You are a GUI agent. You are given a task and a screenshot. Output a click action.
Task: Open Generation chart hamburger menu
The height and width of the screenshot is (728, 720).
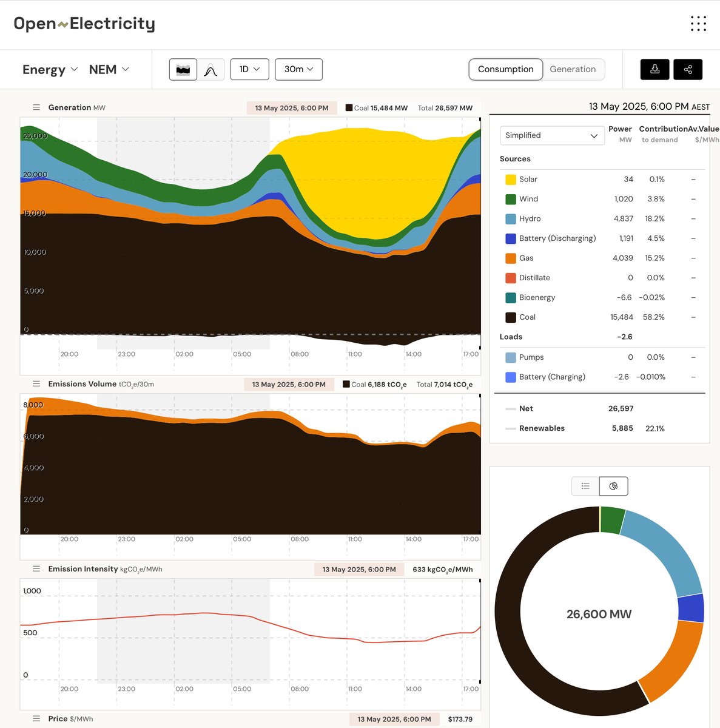pyautogui.click(x=36, y=107)
